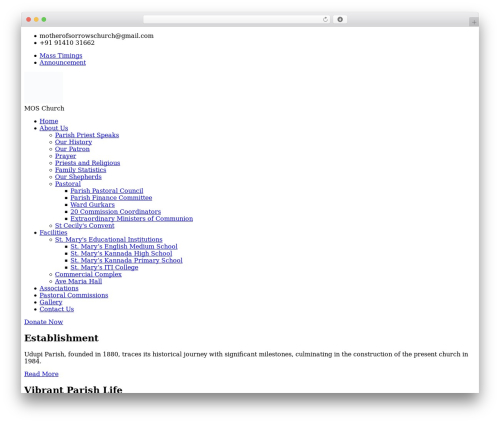Open 20 Commission Coordinators link
This screenshot has width=500, height=423.
116,212
